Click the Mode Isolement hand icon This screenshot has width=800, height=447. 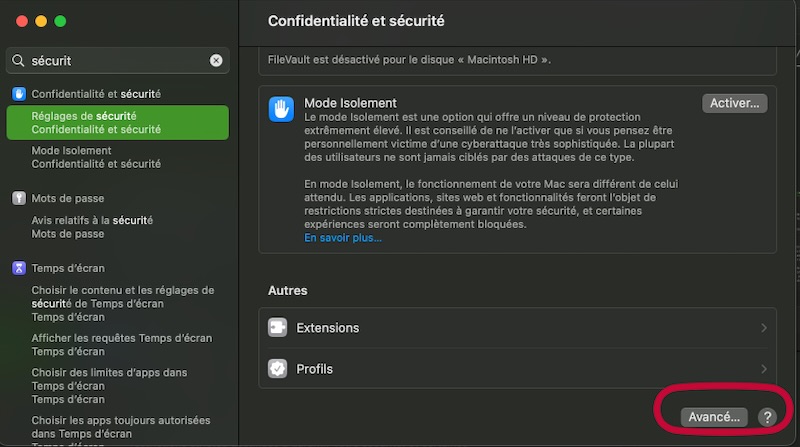tap(280, 109)
